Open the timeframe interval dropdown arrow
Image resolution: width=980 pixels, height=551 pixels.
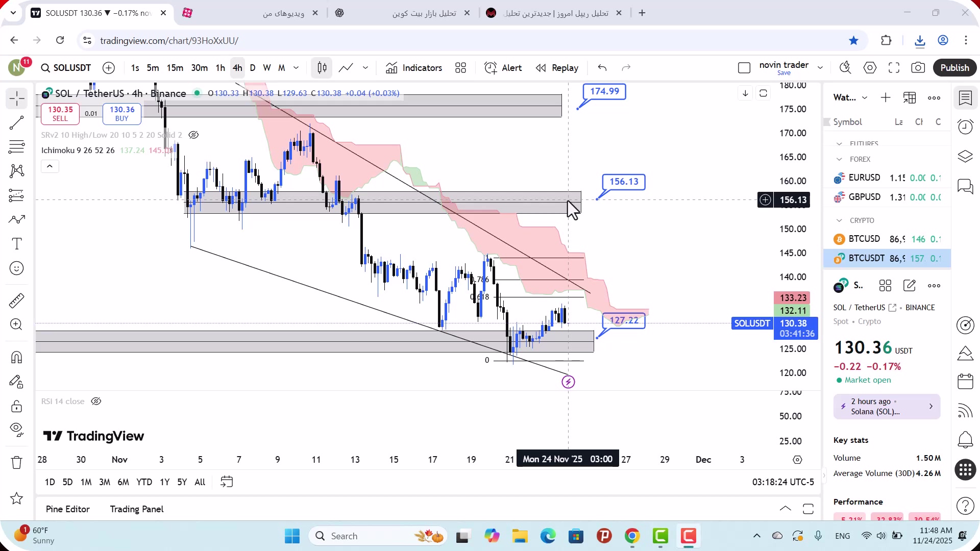(296, 68)
